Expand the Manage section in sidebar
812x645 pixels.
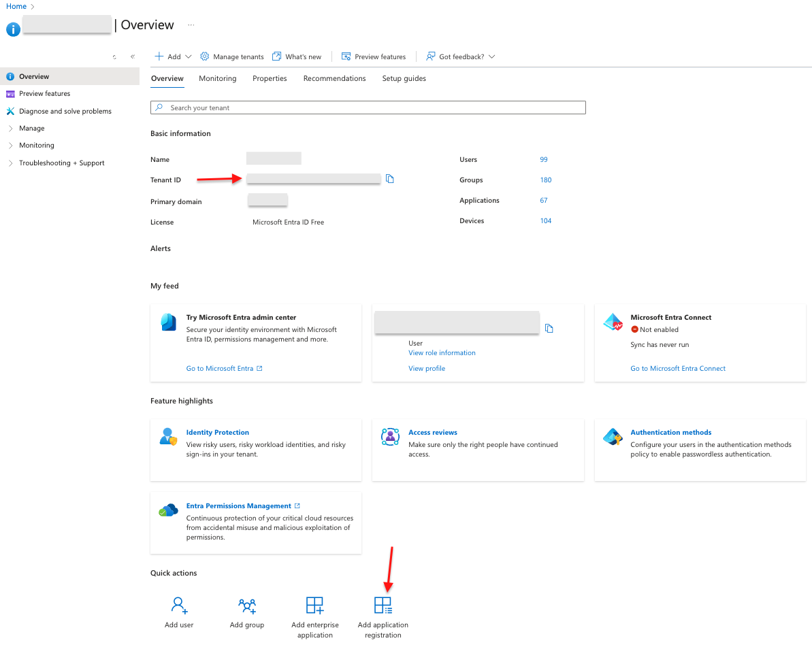coord(31,128)
